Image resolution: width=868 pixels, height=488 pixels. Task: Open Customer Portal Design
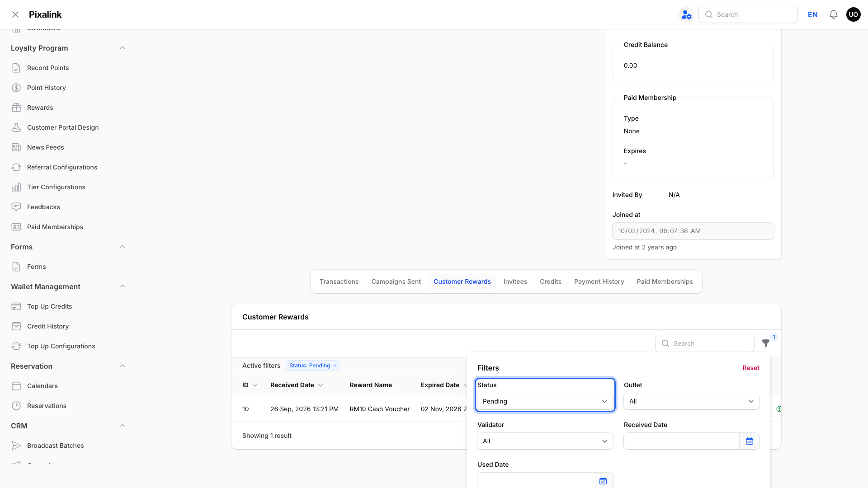coord(63,127)
